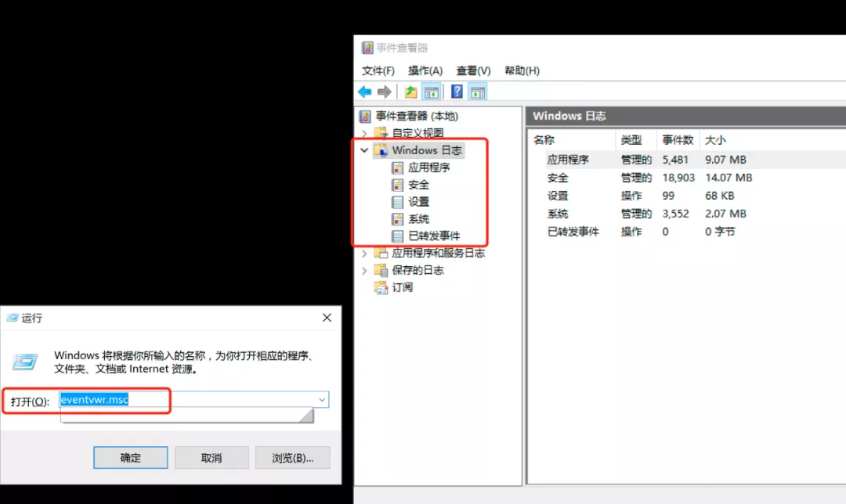
Task: Sort by the 名称 column header
Action: coord(572,140)
